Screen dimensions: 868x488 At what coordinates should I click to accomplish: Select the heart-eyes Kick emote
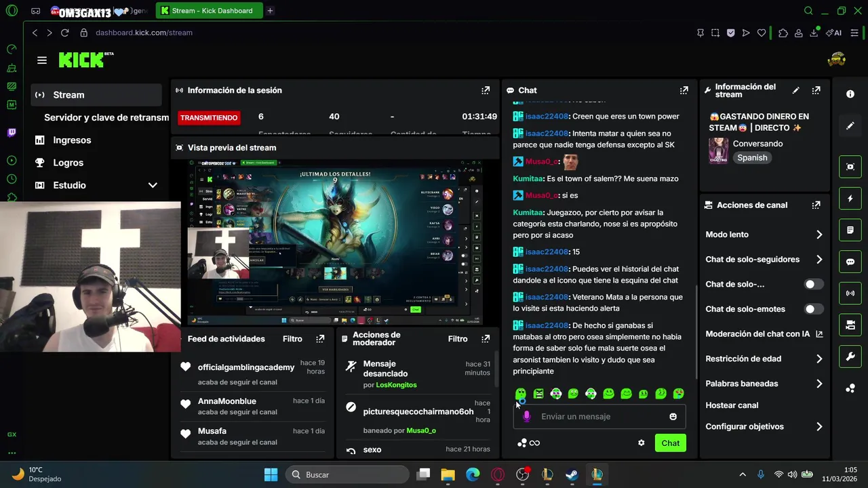678,394
